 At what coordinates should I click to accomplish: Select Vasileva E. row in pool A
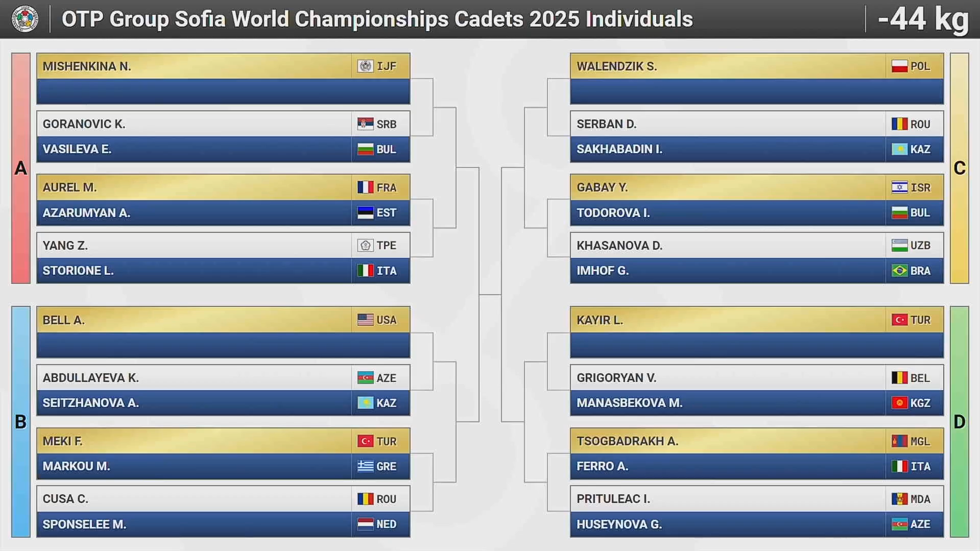coord(194,149)
